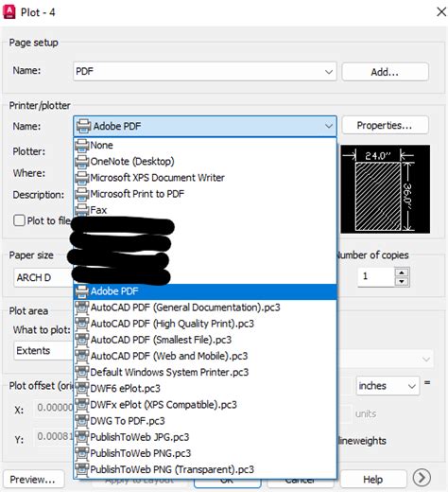Open the inches units dropdown
448x492 pixels.
[x=388, y=386]
